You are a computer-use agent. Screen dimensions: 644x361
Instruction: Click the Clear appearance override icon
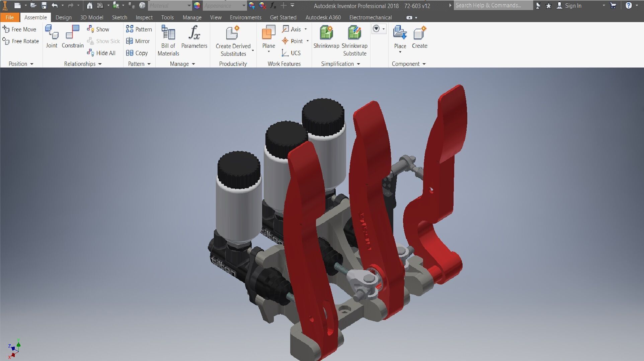click(x=262, y=5)
